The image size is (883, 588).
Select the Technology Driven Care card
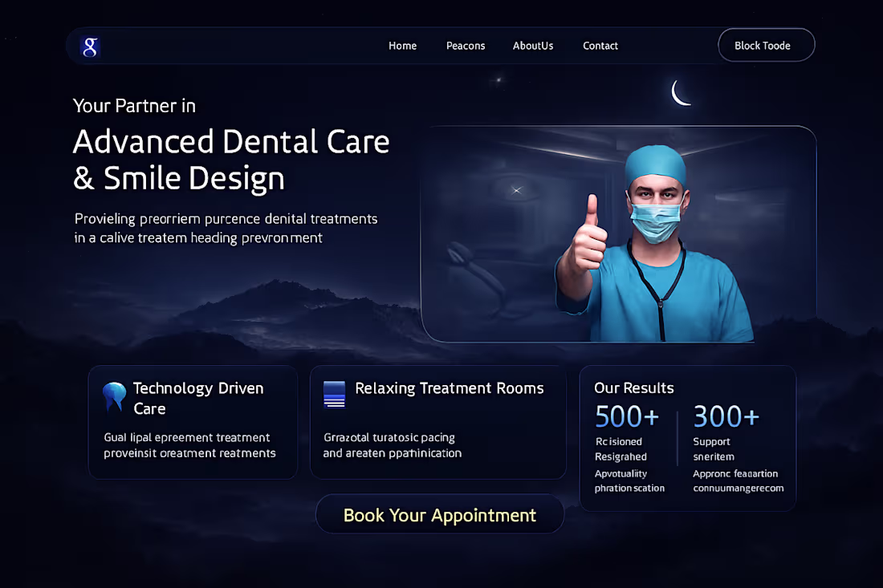pos(193,422)
